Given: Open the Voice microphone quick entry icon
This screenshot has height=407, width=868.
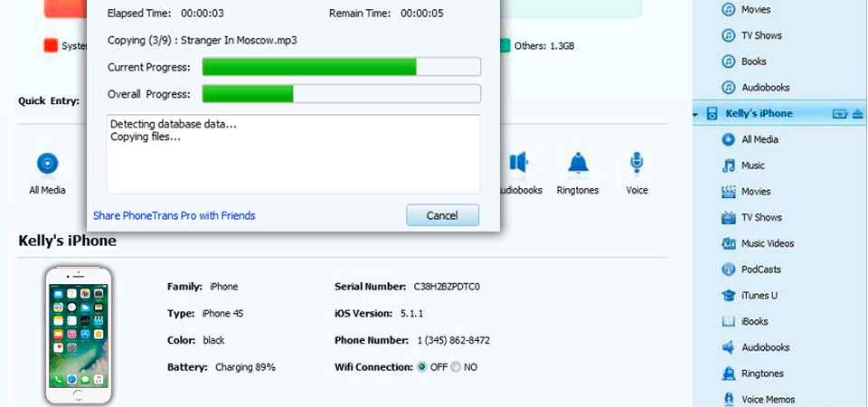Looking at the screenshot, I should (x=637, y=164).
